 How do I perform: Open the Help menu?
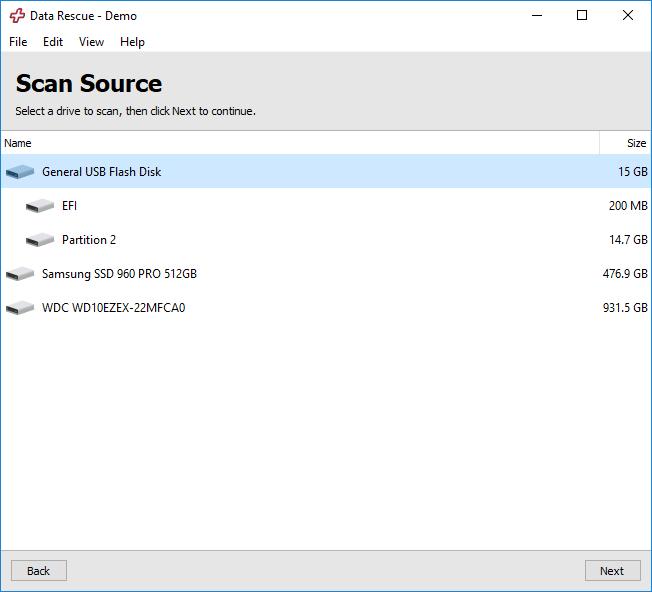132,42
